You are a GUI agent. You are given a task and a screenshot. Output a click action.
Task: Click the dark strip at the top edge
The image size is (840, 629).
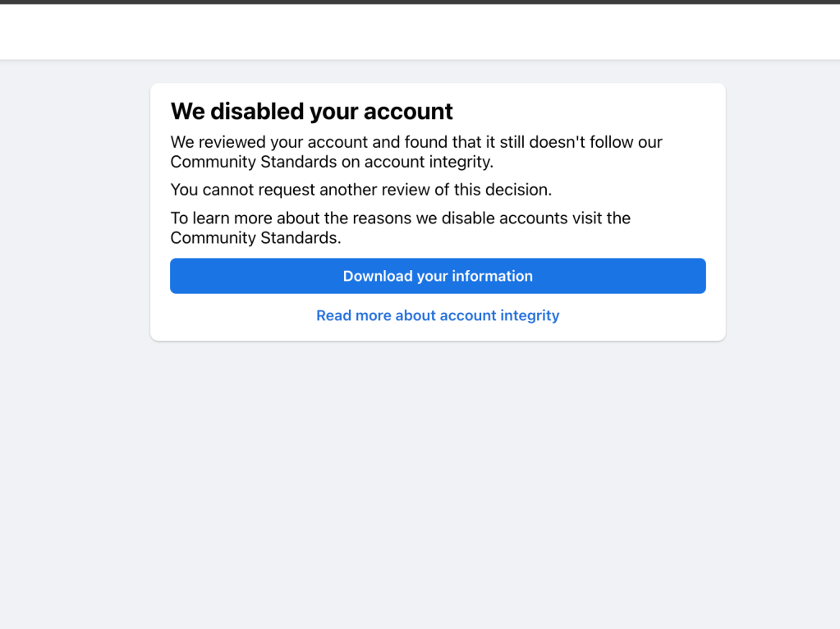[x=420, y=2]
